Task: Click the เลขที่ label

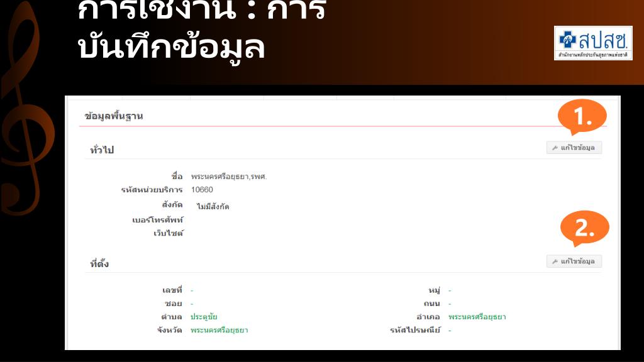Action: [172, 290]
